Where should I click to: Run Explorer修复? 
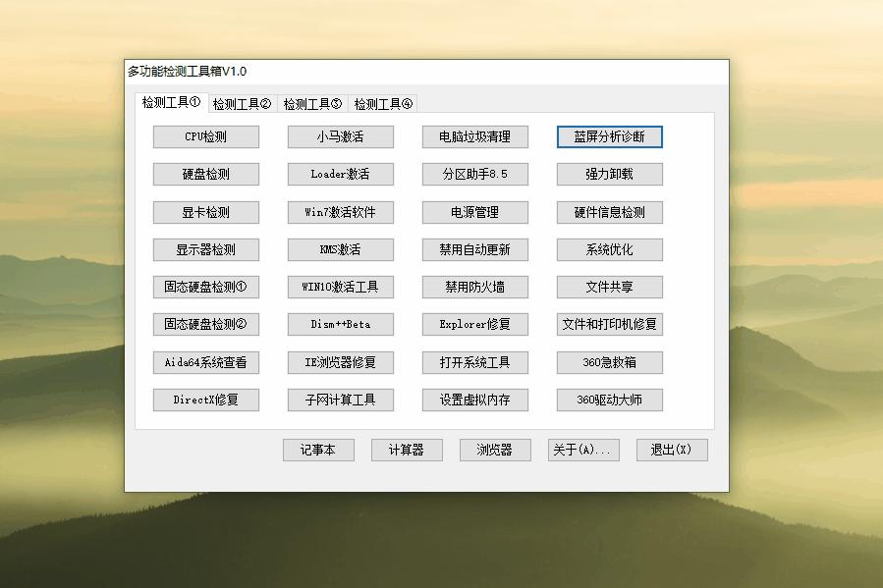[x=474, y=324]
